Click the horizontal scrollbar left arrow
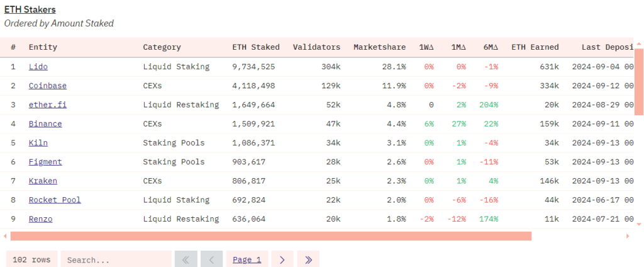644x267 pixels. tap(5, 236)
